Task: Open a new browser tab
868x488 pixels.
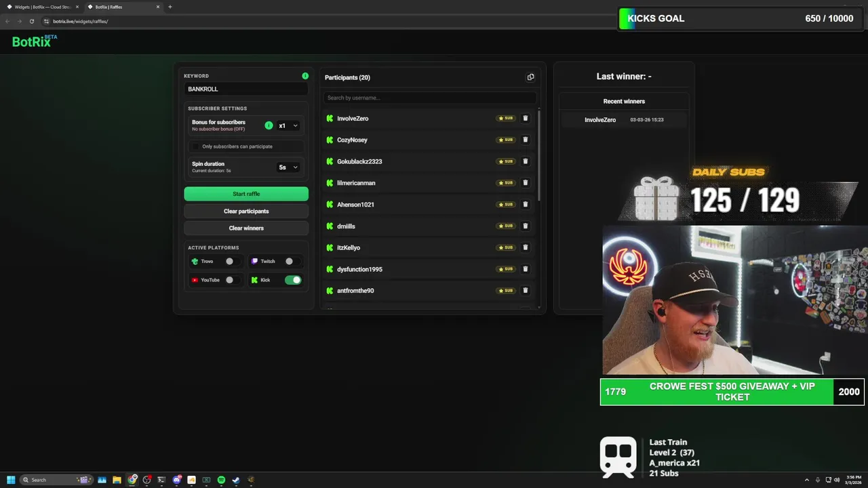Action: point(170,7)
